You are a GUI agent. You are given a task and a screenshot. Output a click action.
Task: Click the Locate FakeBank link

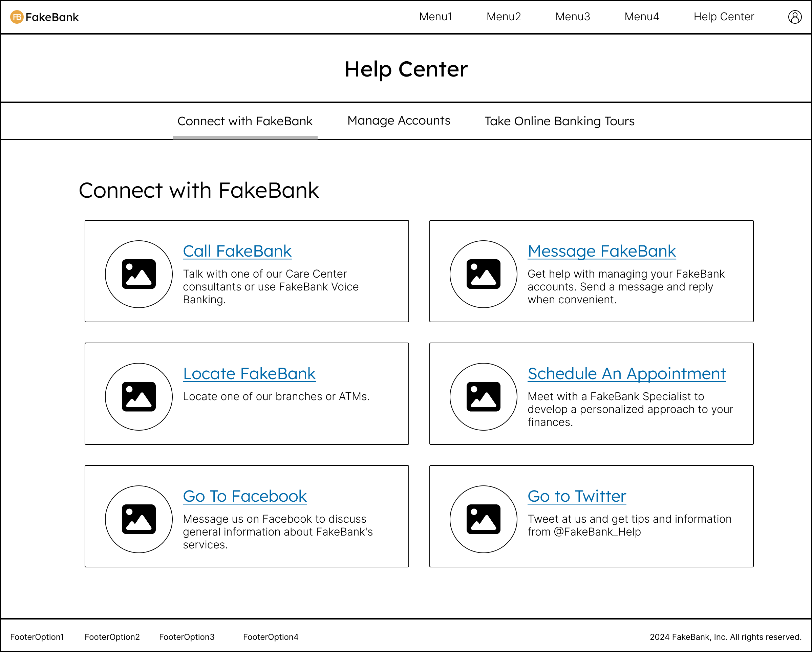tap(249, 374)
